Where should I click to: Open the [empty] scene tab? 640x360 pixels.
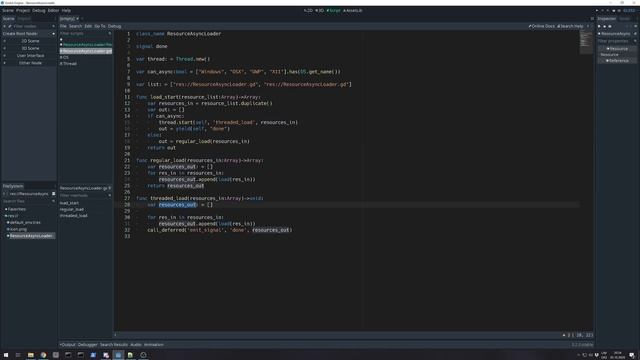pos(69,19)
